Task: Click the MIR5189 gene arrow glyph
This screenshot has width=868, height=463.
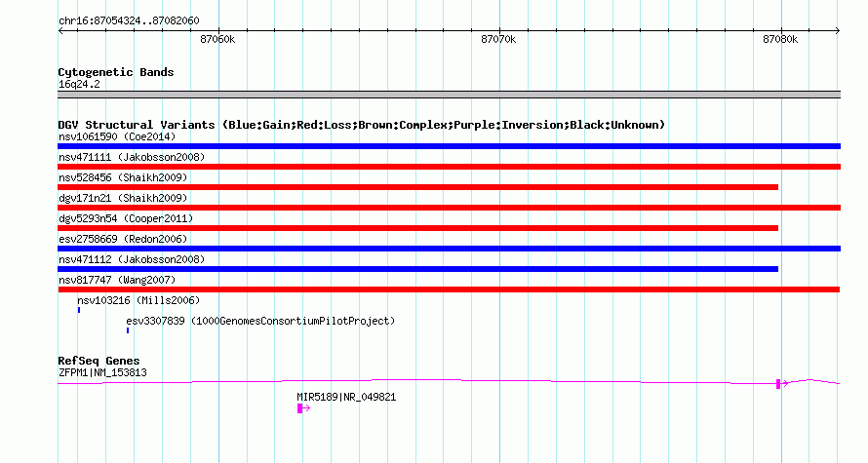Action: pos(303,408)
